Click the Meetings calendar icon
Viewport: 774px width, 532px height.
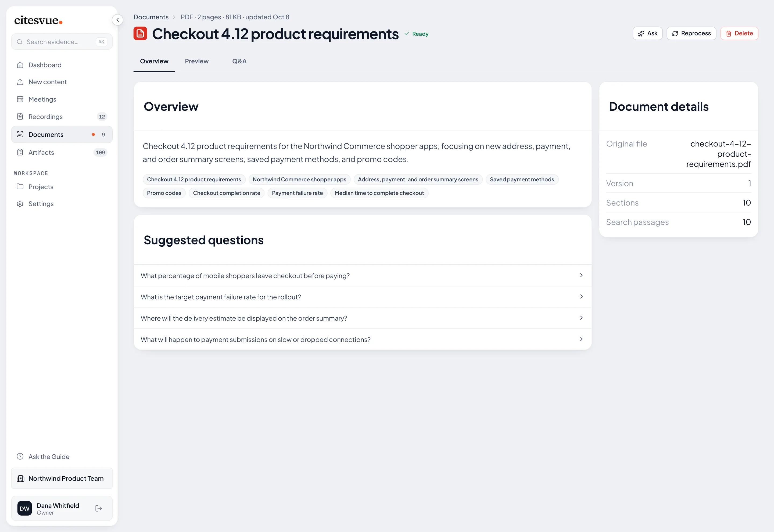click(20, 99)
